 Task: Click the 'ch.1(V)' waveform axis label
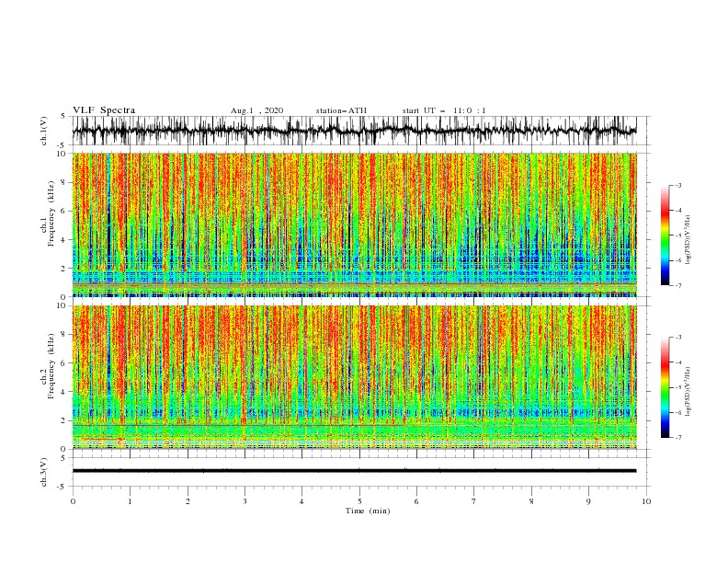(x=44, y=131)
